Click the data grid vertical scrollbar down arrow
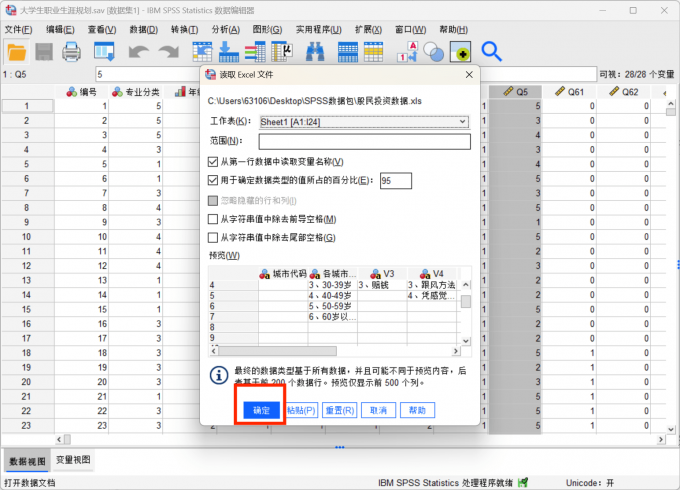 point(670,429)
